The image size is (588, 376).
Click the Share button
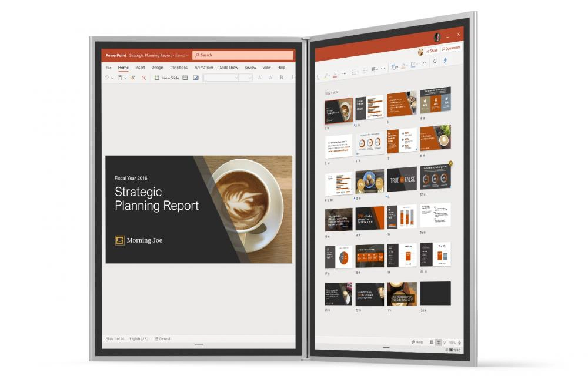click(431, 51)
